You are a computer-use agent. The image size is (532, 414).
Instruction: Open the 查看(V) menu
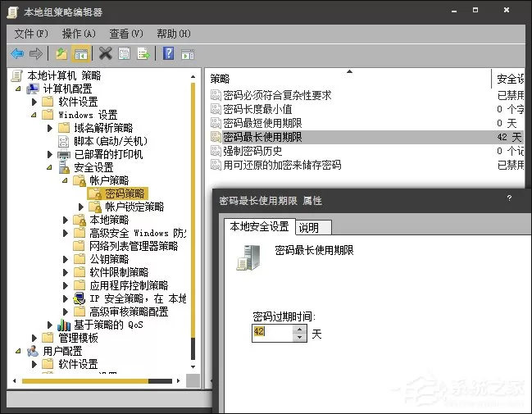point(126,34)
